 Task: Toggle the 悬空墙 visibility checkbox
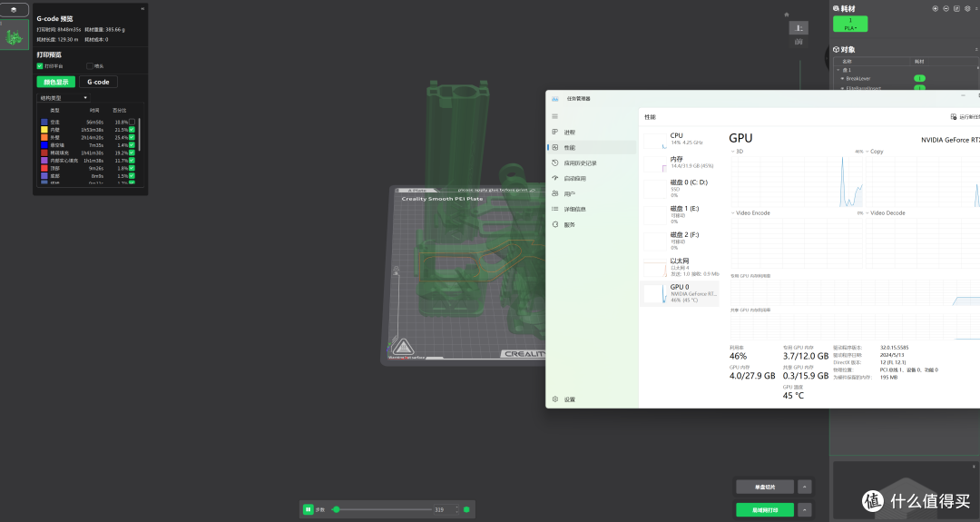tap(132, 145)
